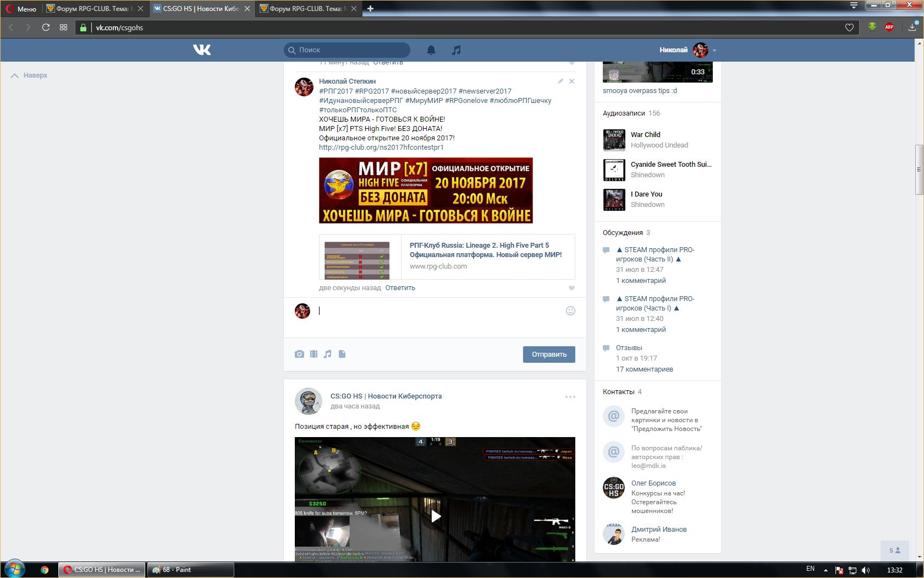The image size is (924, 578).
Task: Click the browser back arrow
Action: pyautogui.click(x=11, y=28)
